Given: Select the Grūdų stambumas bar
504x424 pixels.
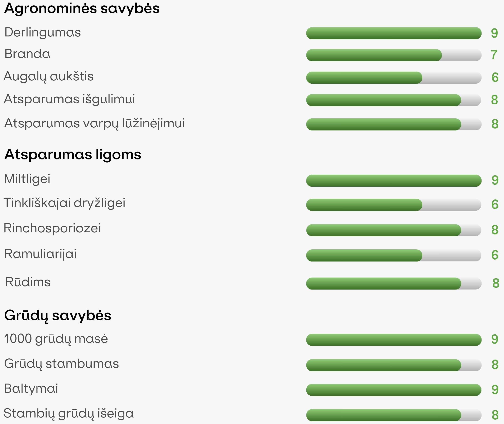Looking at the screenshot, I should [x=394, y=365].
